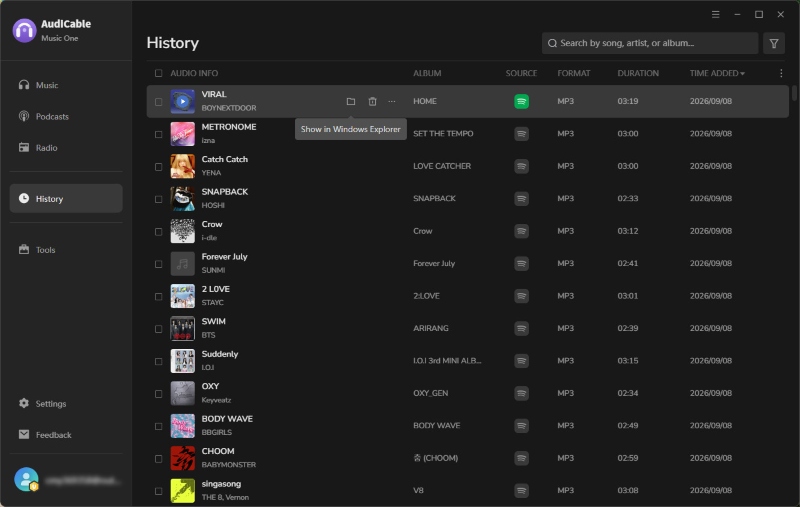Click the FORMAT column header
This screenshot has width=800, height=507.
coord(573,73)
